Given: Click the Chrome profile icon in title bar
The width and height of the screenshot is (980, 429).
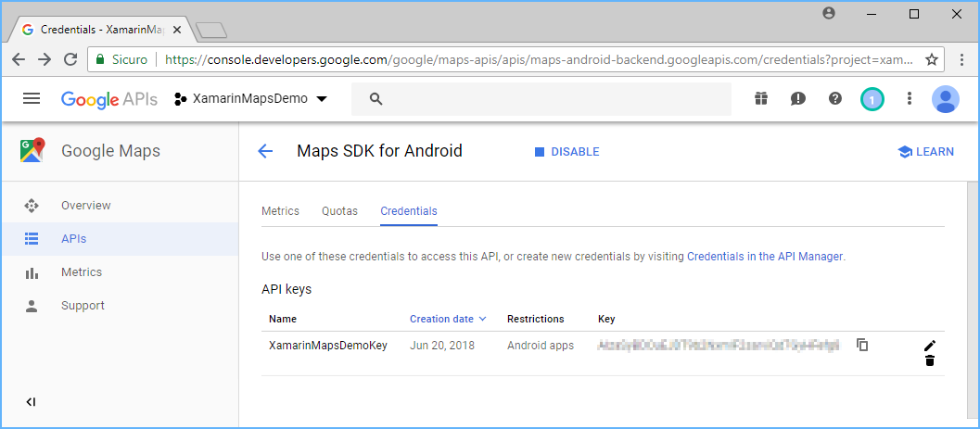Looking at the screenshot, I should tap(829, 13).
